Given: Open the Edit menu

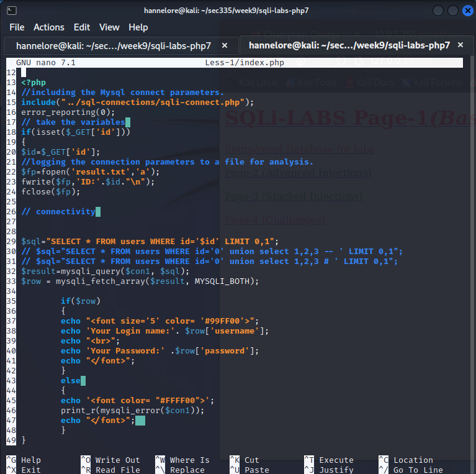Looking at the screenshot, I should click(82, 27).
